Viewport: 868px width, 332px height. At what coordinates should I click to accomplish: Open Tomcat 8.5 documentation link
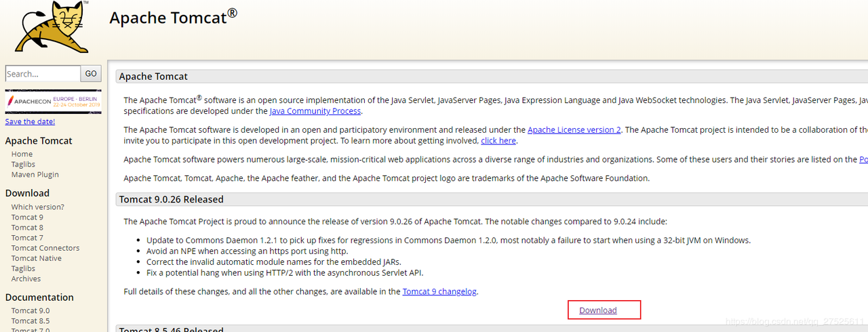30,320
